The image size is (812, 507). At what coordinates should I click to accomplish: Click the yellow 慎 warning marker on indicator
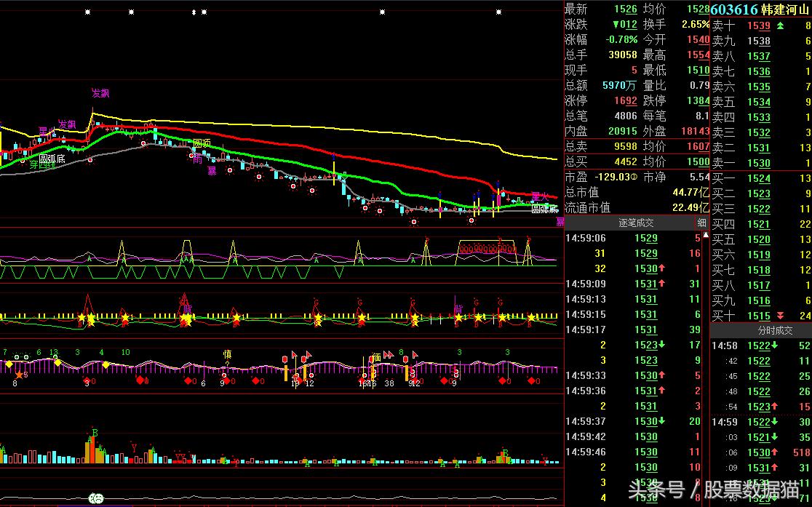click(227, 354)
